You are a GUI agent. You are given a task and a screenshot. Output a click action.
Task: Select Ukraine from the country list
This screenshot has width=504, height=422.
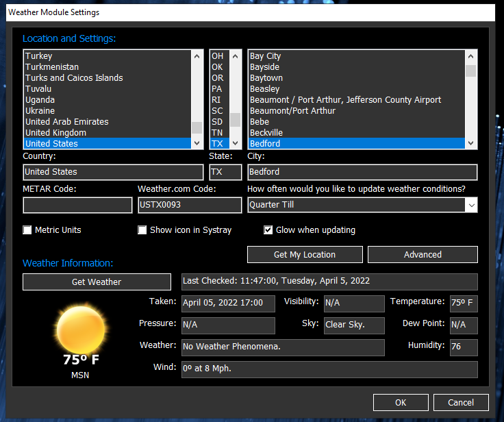(40, 111)
